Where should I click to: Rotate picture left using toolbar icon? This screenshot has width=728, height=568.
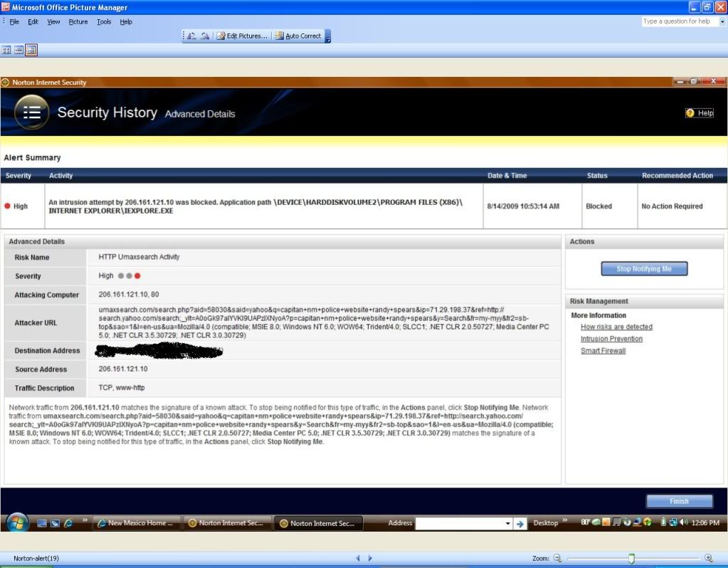191,36
